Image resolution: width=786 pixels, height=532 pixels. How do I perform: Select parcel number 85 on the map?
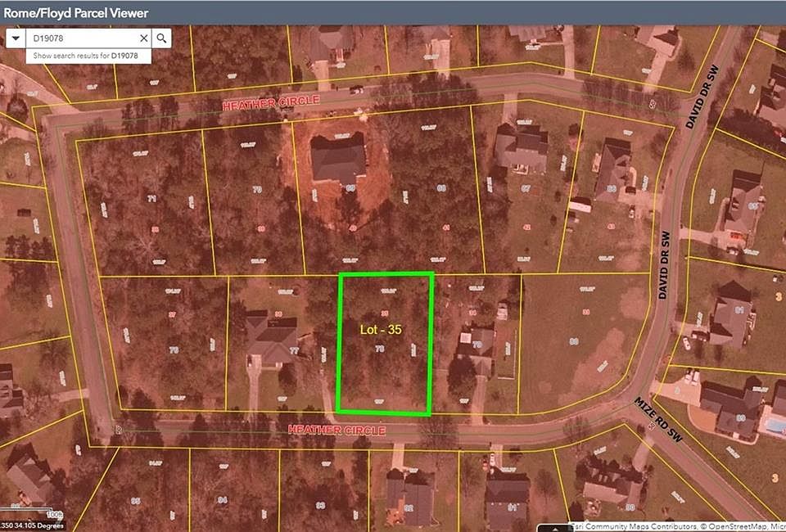click(136, 500)
